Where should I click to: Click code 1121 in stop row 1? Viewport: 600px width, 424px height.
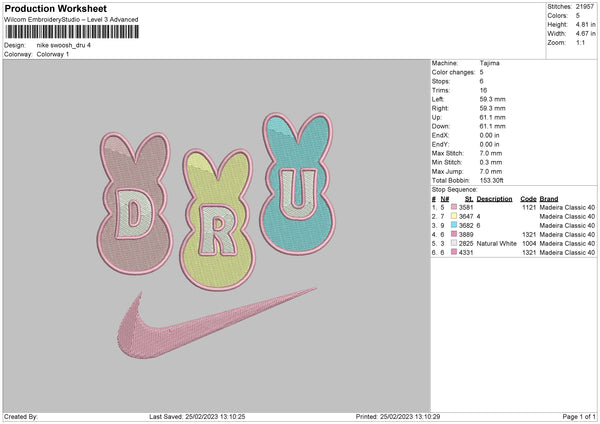coord(529,207)
